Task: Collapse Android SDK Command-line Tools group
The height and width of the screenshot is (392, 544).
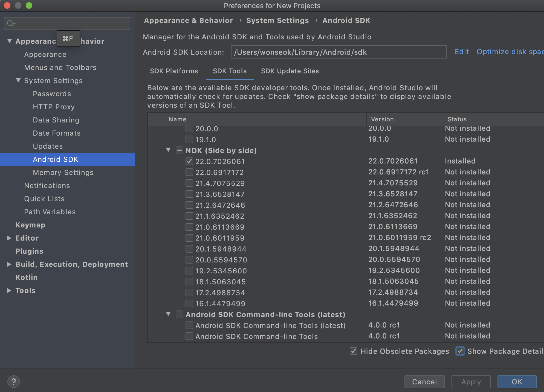Action: point(169,314)
